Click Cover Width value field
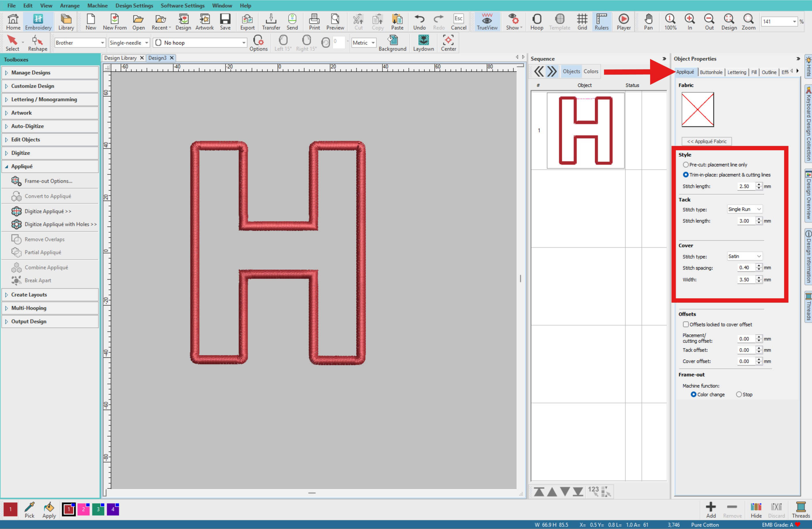This screenshot has height=529, width=812. point(746,280)
